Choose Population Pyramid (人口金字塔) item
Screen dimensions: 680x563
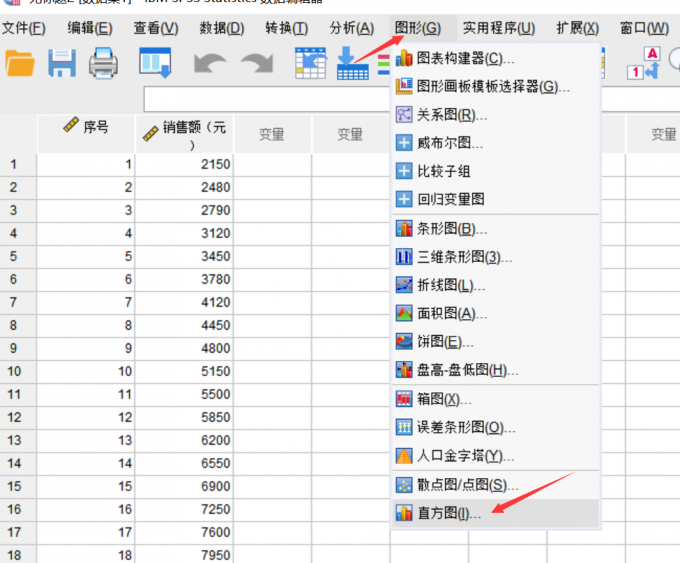coord(496,455)
